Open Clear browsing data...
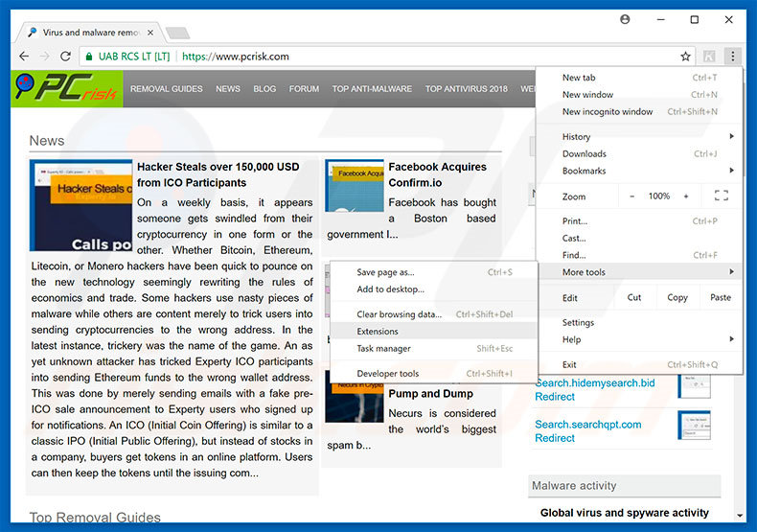 pos(433,314)
